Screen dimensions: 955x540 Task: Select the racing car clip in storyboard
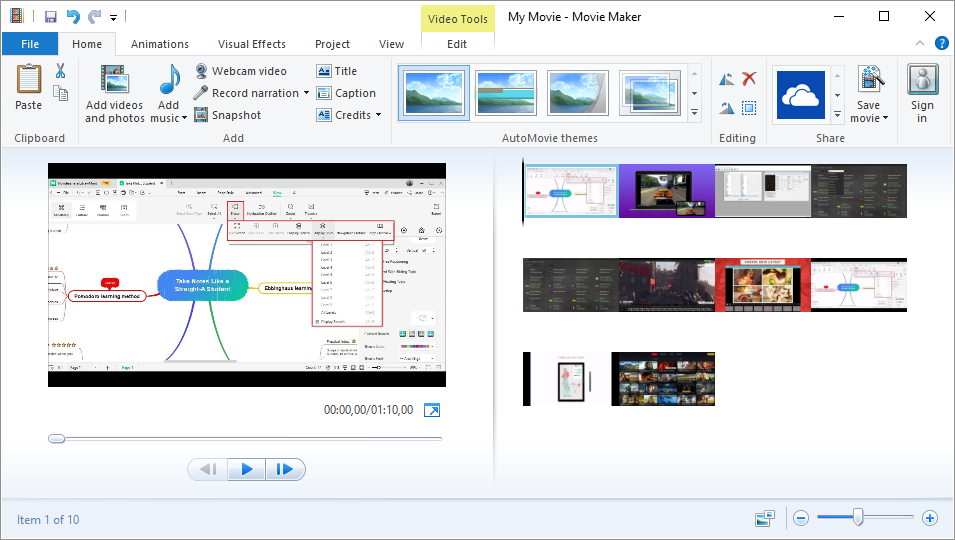[666, 191]
